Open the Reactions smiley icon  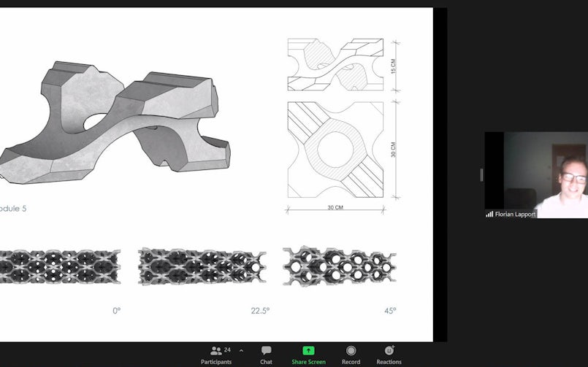pyautogui.click(x=389, y=351)
